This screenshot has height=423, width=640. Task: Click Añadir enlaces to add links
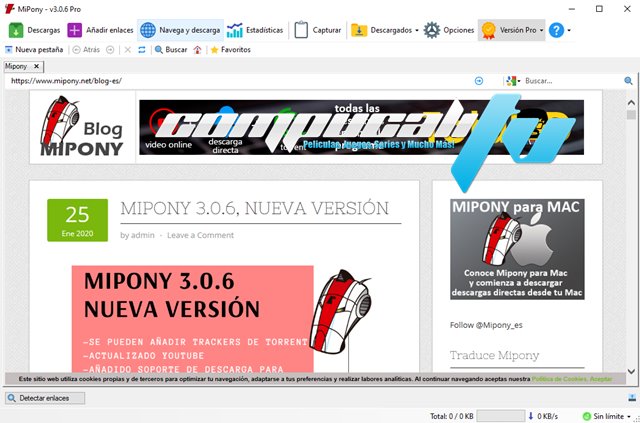100,30
